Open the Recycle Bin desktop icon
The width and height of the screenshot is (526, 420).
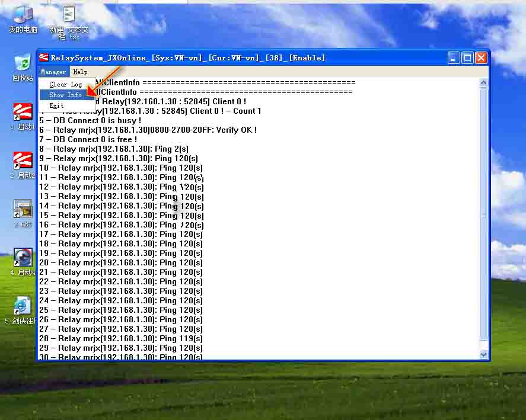tap(23, 69)
